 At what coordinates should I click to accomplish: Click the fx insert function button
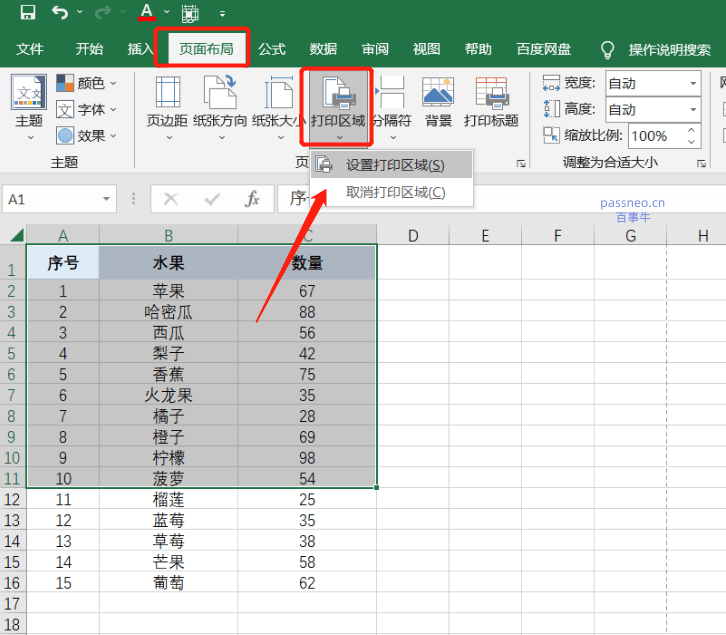pos(252,199)
